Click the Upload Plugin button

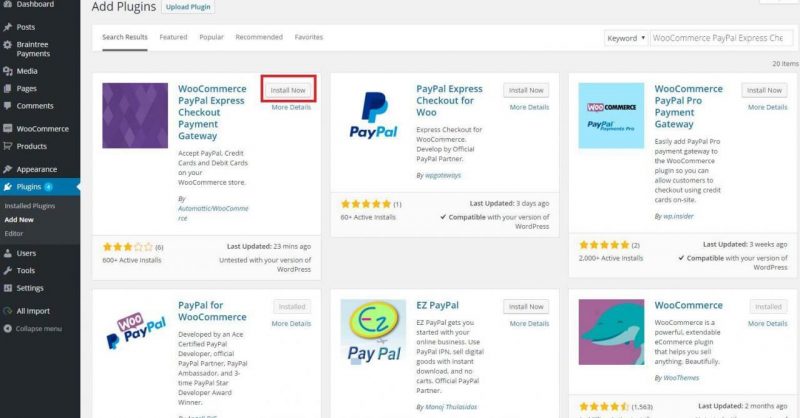coord(188,7)
